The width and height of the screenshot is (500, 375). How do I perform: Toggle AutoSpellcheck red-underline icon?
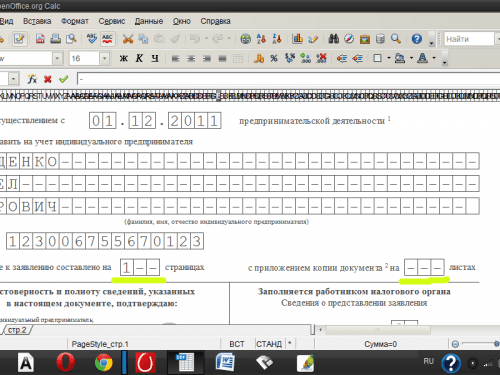107,39
